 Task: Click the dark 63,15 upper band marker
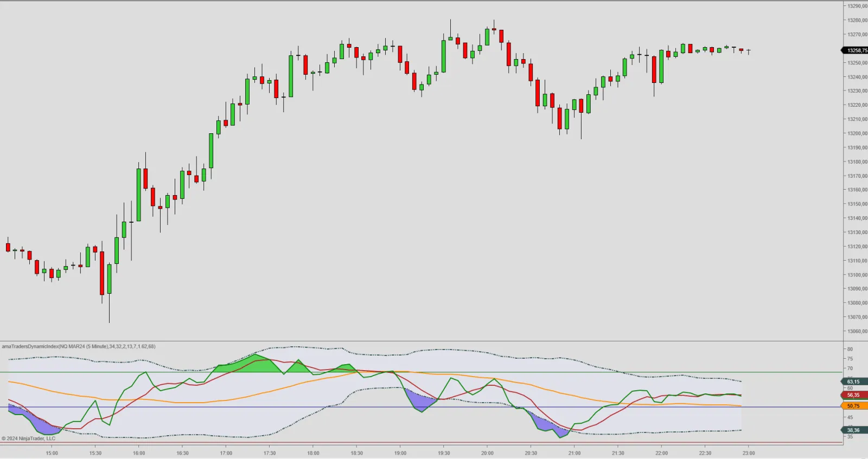854,382
